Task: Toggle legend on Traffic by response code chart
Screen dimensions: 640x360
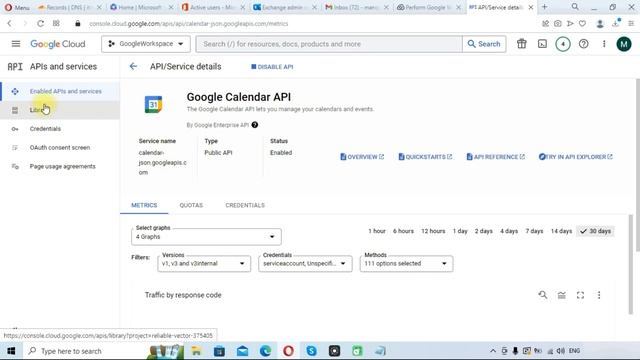Action: click(x=562, y=295)
